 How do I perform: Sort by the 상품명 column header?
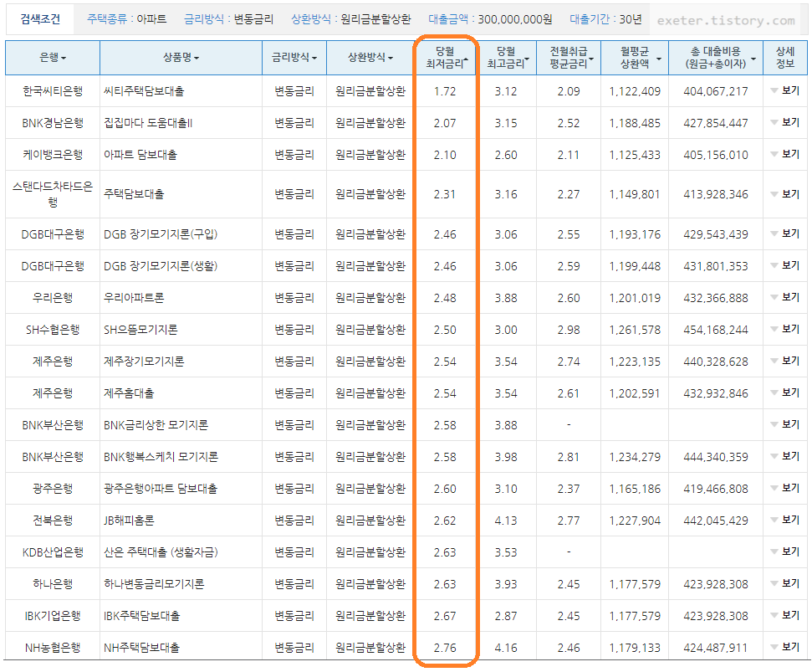coord(181,58)
